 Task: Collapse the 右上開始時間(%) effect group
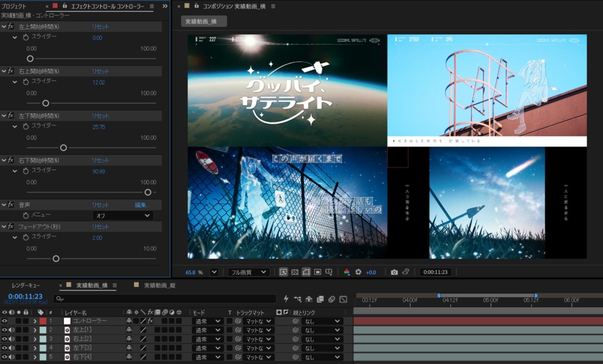pyautogui.click(x=4, y=71)
